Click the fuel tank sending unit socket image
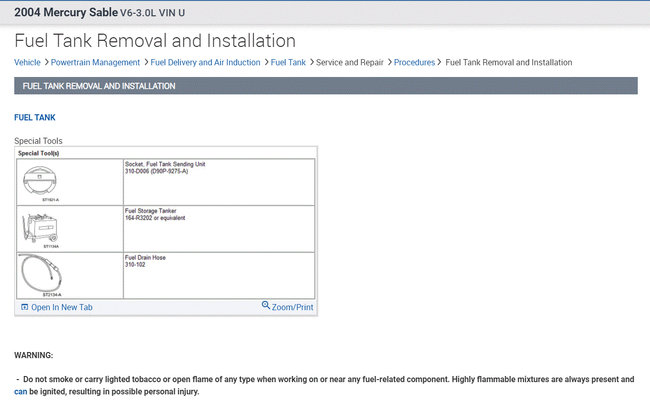The width and height of the screenshot is (650, 400). pos(40,182)
